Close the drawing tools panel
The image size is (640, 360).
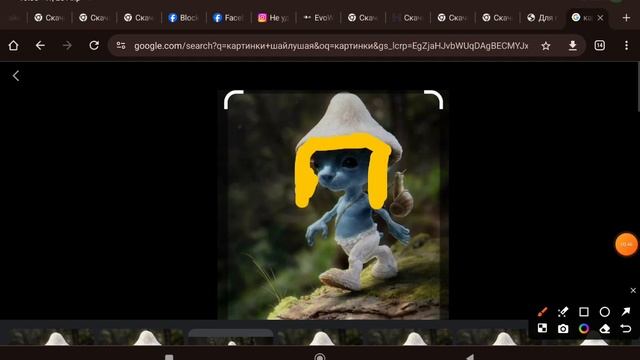point(633,291)
